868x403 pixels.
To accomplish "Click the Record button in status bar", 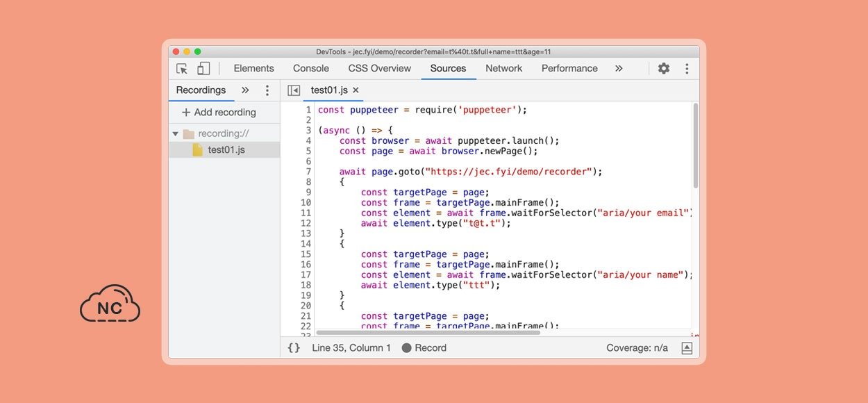I will pyautogui.click(x=424, y=347).
